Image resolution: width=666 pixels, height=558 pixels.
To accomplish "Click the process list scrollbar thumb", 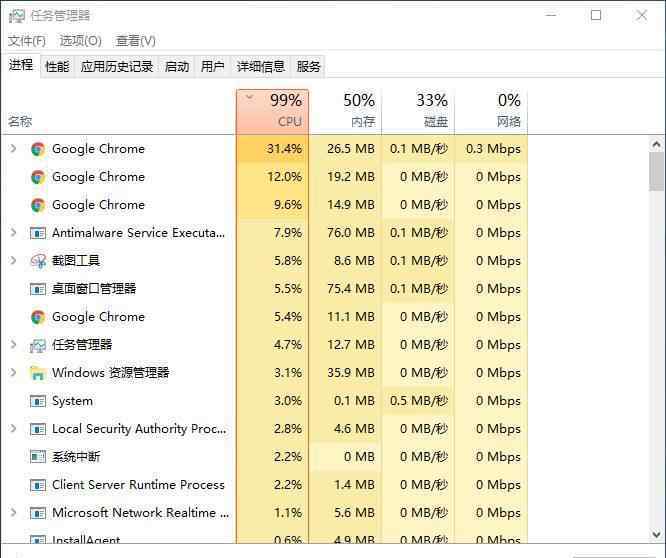I will tap(657, 172).
